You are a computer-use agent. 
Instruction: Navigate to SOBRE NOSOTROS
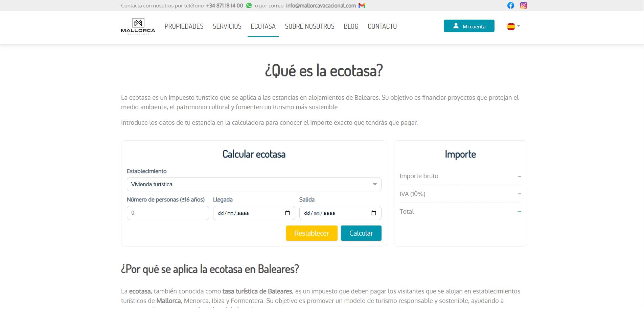[x=309, y=26]
